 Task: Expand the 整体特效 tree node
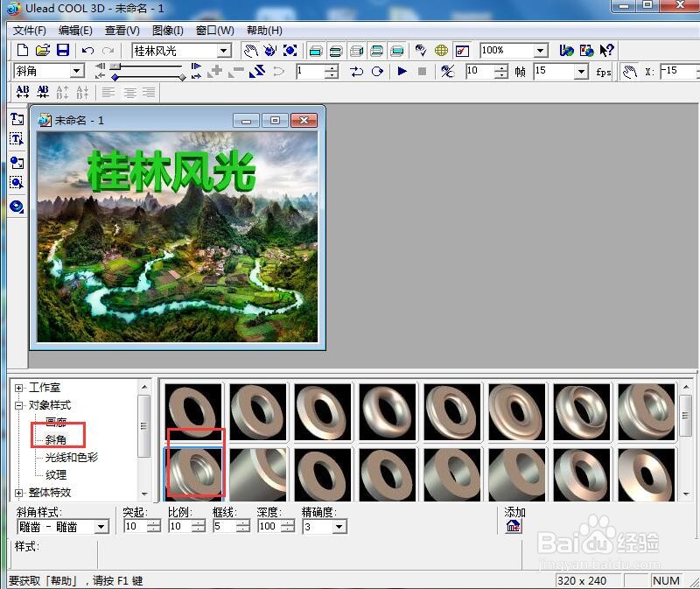(x=18, y=493)
